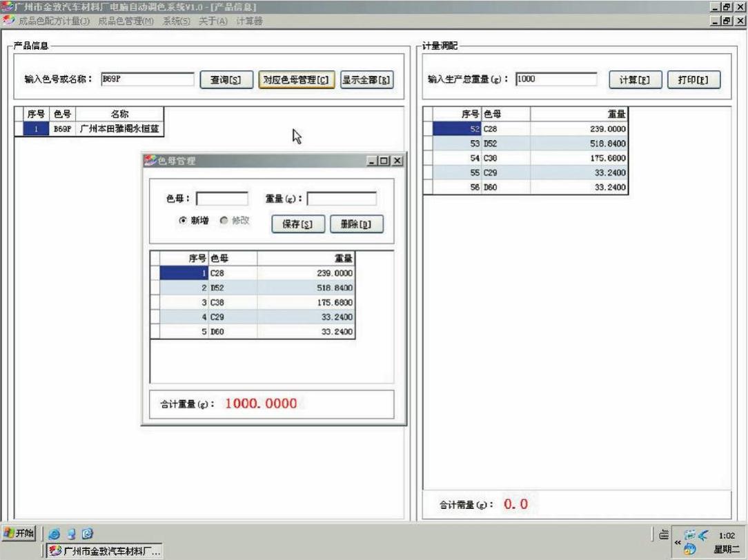Image resolution: width=748 pixels, height=560 pixels.
Task: Open the 成品色配方计量(J) menu
Action: tap(54, 21)
